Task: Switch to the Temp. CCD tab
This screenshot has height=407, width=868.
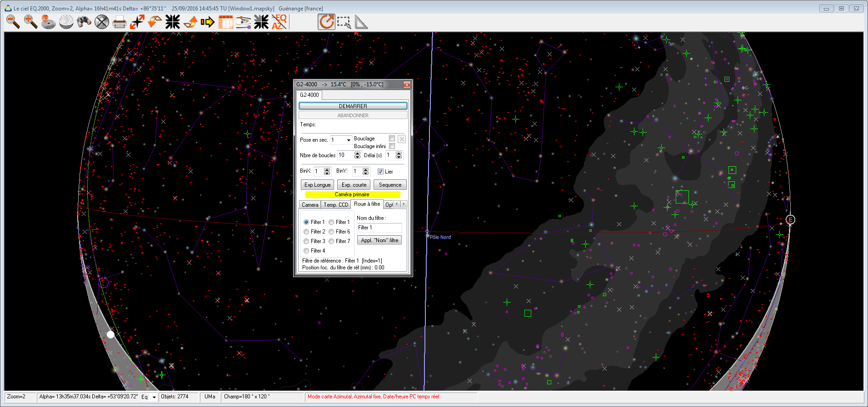Action: click(336, 205)
